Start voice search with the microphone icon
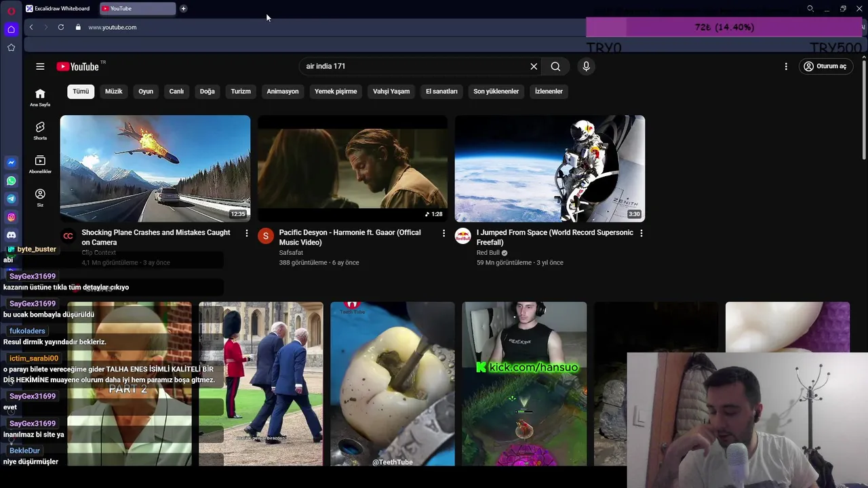The height and width of the screenshot is (488, 868). tap(587, 66)
